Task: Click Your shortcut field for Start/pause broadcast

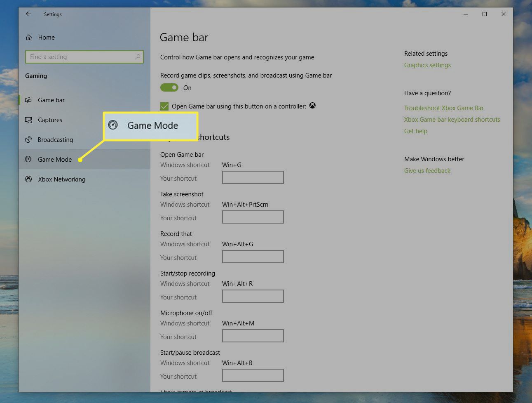Action: coord(253,375)
